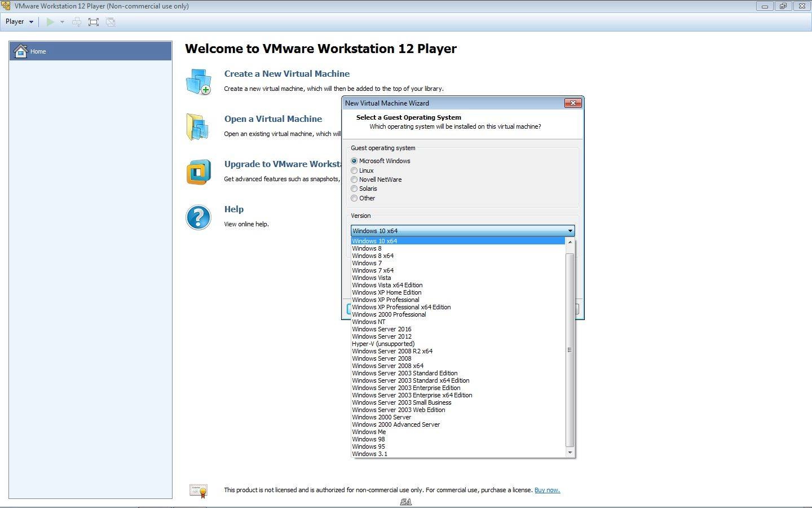Select Home in the library sidebar
Image resolution: width=812 pixels, height=508 pixels.
[91, 51]
